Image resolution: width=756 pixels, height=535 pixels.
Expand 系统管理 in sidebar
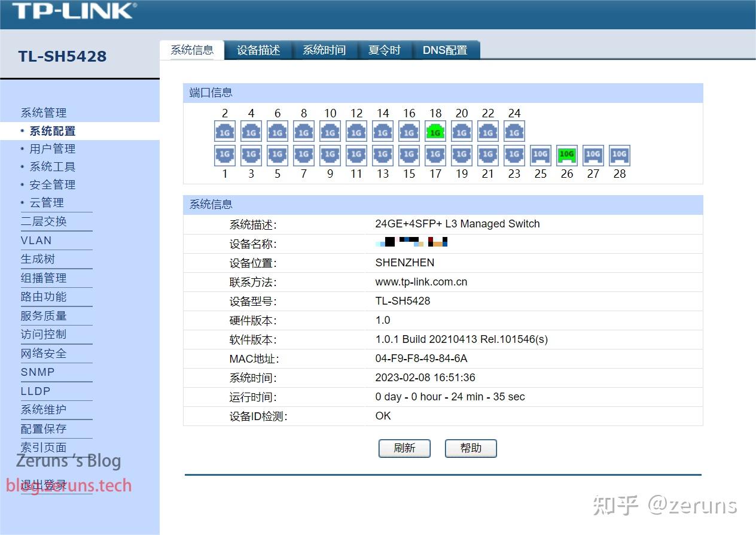pos(44,113)
